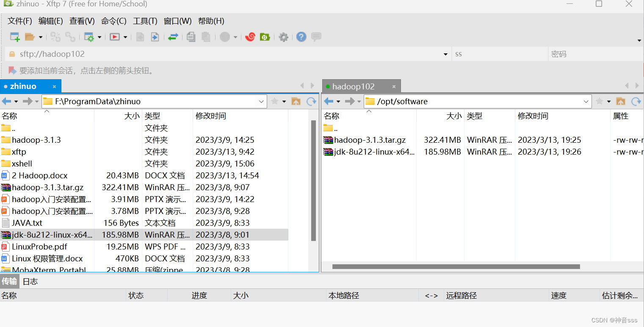Click the local pane vertical scrollbar
The height and width of the screenshot is (327, 644).
click(x=314, y=180)
